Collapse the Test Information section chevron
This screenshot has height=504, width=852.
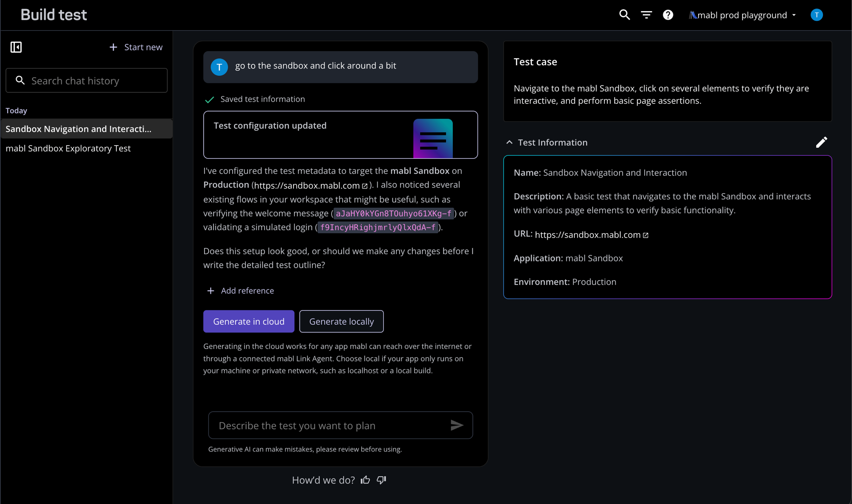coord(509,143)
